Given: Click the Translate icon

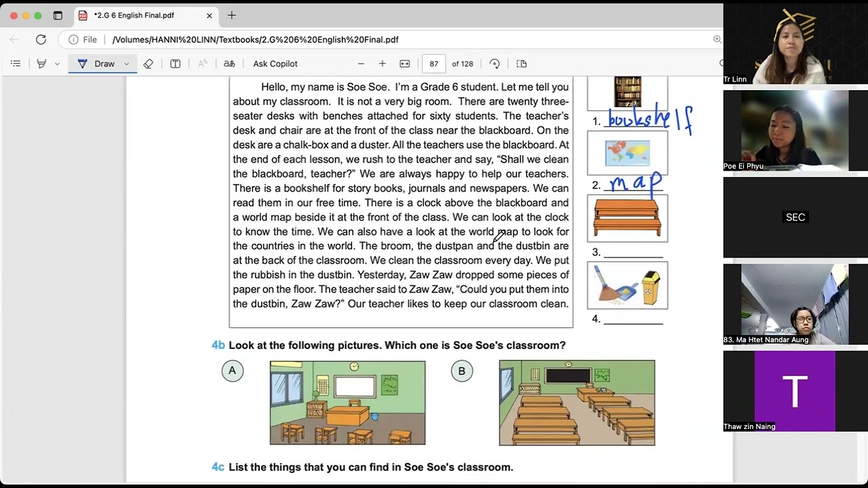Looking at the screenshot, I should 229,64.
